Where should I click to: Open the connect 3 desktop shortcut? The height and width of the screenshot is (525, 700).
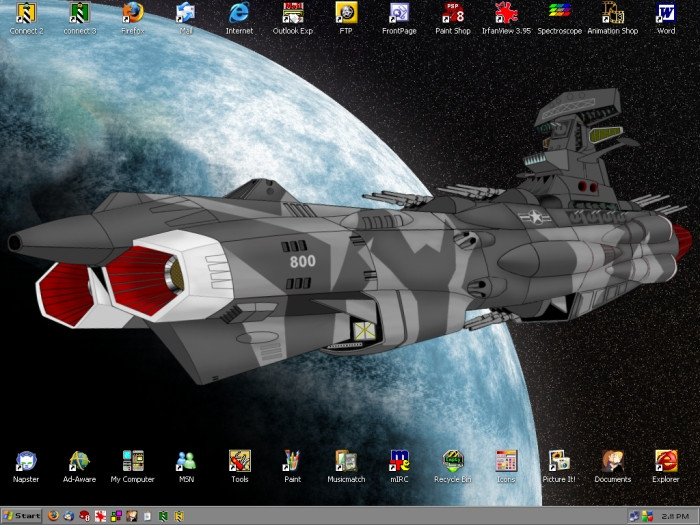(x=79, y=19)
